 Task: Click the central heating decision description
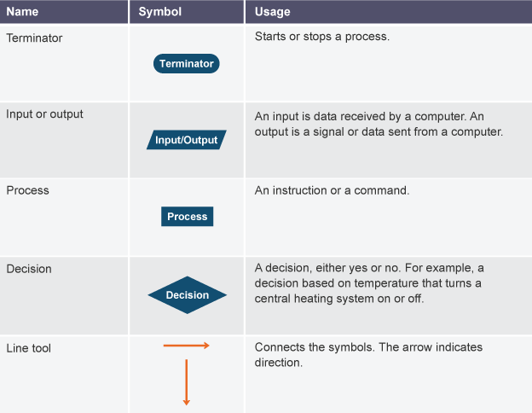(x=369, y=283)
